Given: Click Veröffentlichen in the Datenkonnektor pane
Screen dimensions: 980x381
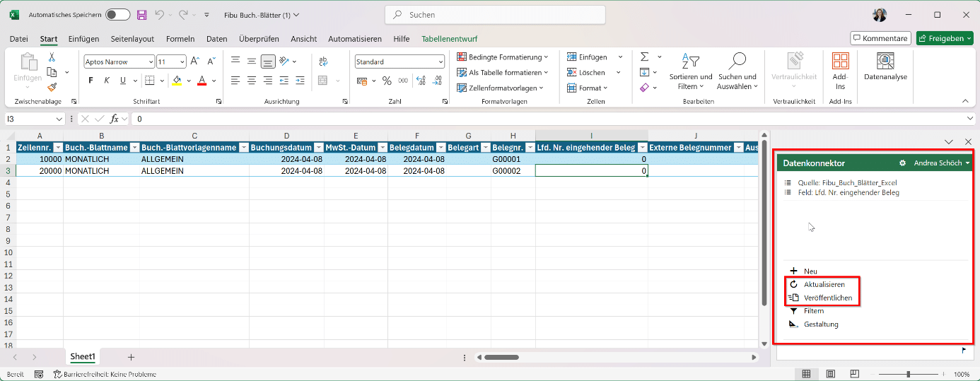Looking at the screenshot, I should point(827,298).
